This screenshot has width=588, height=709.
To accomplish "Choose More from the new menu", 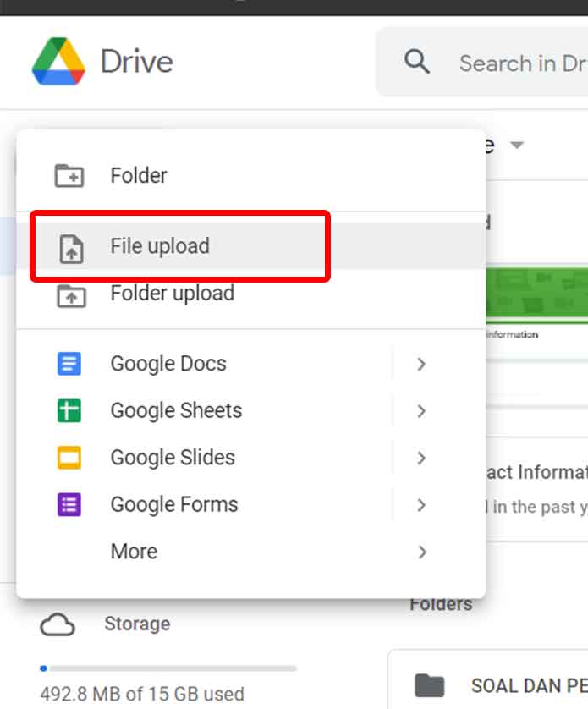I will [x=133, y=552].
